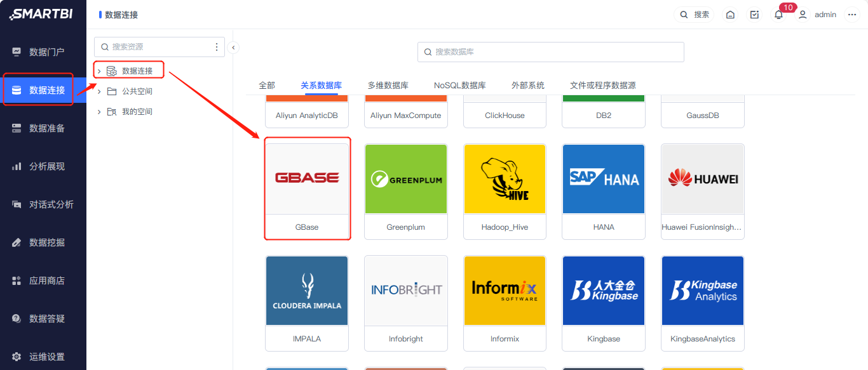Click the SMARTBI logo
This screenshot has height=370, width=868.
click(41, 15)
